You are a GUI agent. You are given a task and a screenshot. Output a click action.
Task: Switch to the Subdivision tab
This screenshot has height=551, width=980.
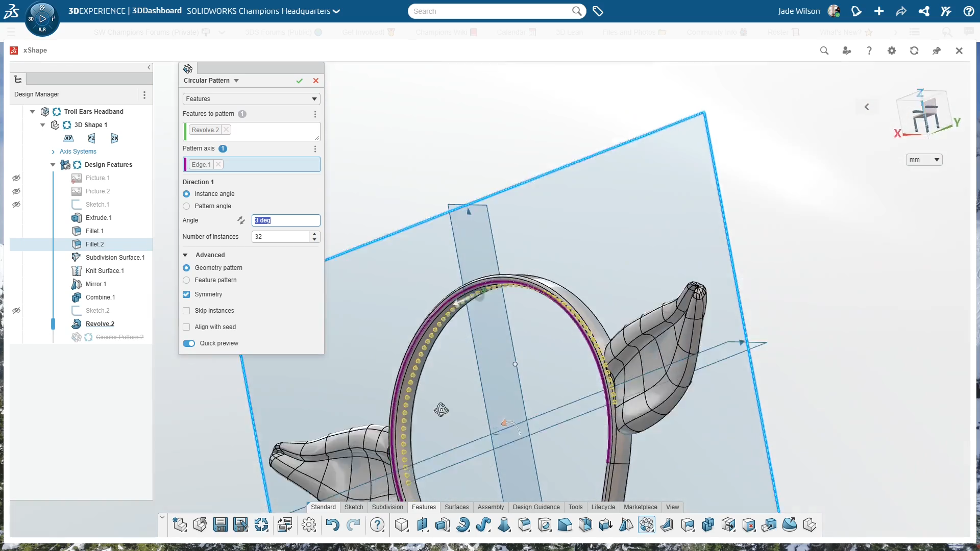387,507
